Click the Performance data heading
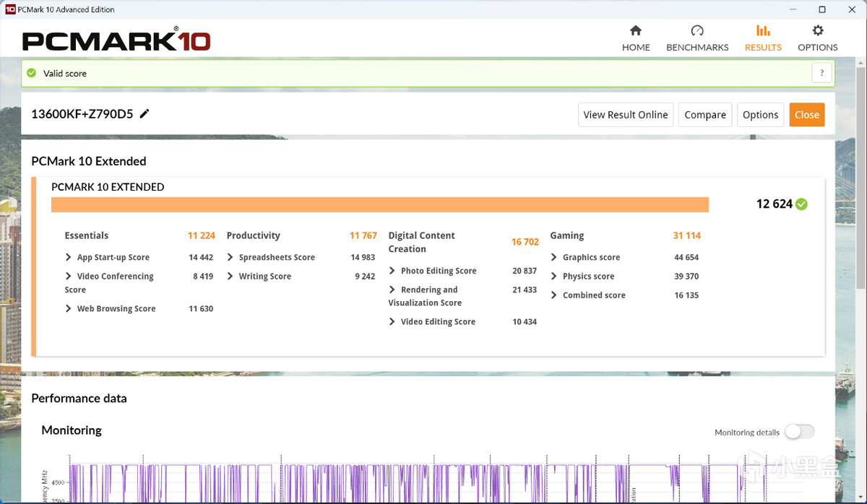Screen dimensions: 867x504 79,398
